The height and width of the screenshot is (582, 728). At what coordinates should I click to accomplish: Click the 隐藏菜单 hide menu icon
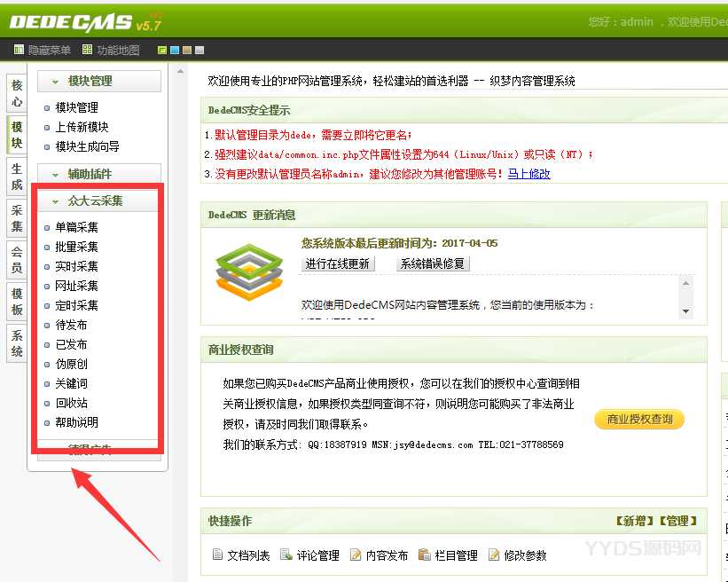pos(20,50)
